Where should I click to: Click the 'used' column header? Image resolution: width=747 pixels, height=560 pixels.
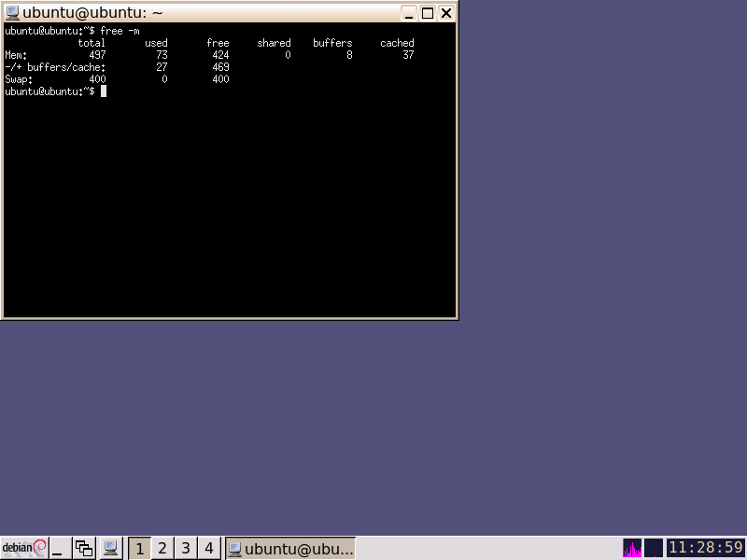pos(156,43)
